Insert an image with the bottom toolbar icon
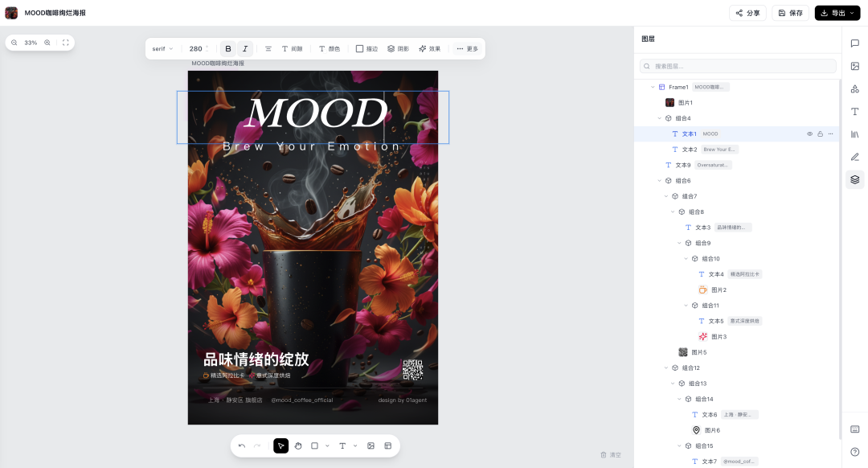This screenshot has height=468, width=868. [x=371, y=445]
